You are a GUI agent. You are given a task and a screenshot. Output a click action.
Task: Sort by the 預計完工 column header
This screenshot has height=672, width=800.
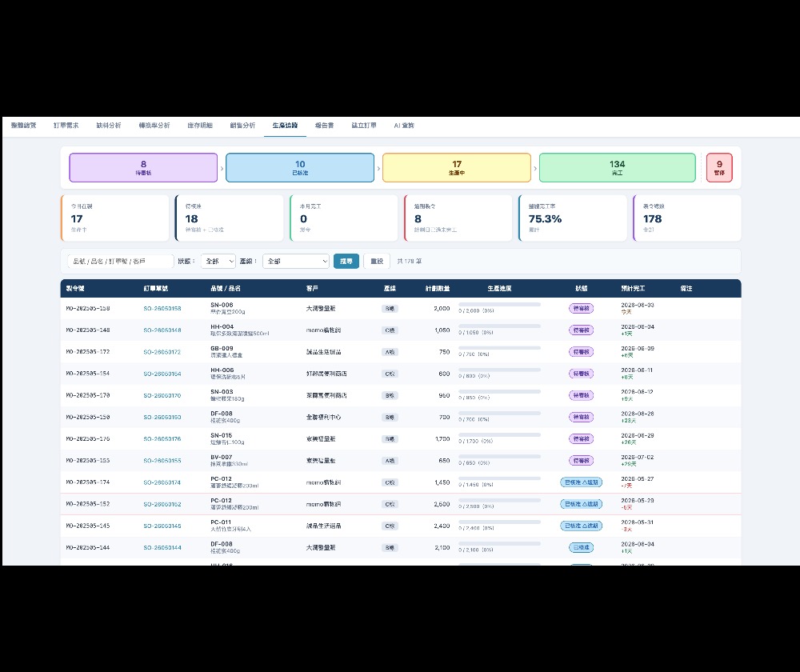tap(633, 289)
